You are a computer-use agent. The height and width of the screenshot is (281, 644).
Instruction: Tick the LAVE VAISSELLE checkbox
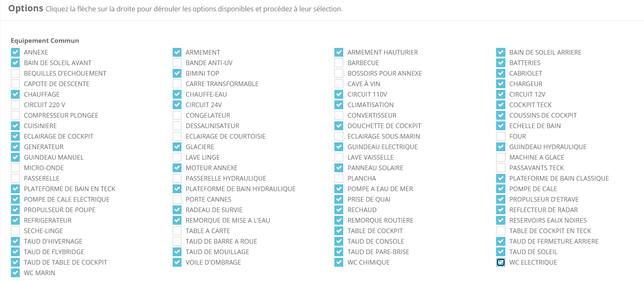coord(339,158)
